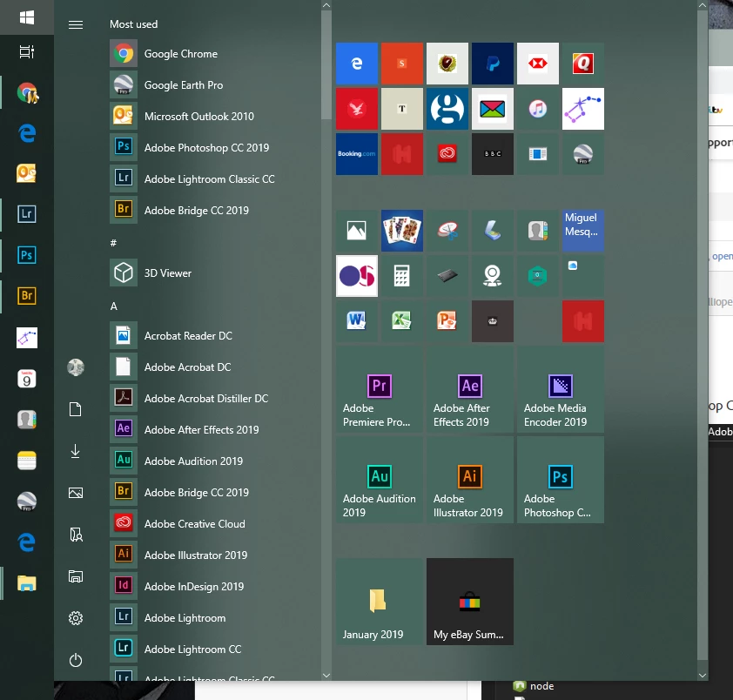Open the Creative Cloud tile
The height and width of the screenshot is (700, 733).
click(447, 154)
